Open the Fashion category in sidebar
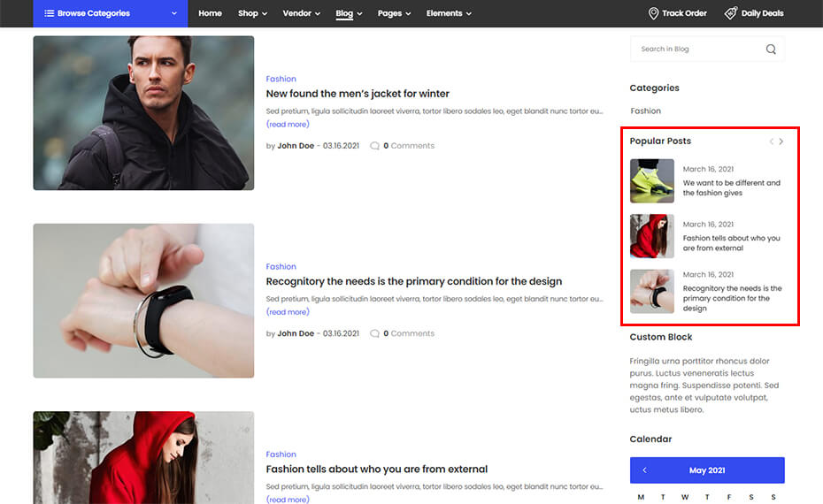This screenshot has width=823, height=504. pos(646,111)
